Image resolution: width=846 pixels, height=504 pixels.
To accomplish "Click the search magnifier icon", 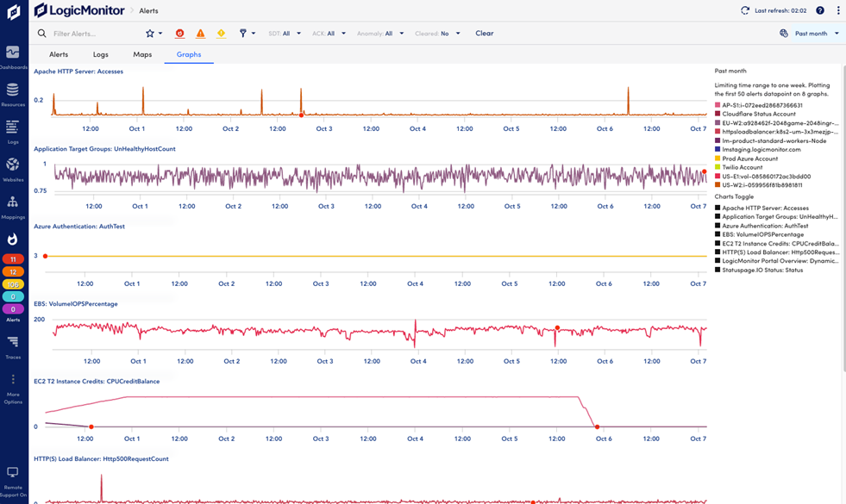I will 41,34.
